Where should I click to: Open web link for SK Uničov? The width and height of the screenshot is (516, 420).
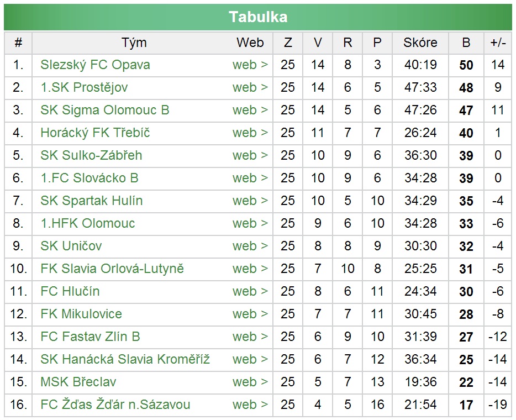[250, 246]
